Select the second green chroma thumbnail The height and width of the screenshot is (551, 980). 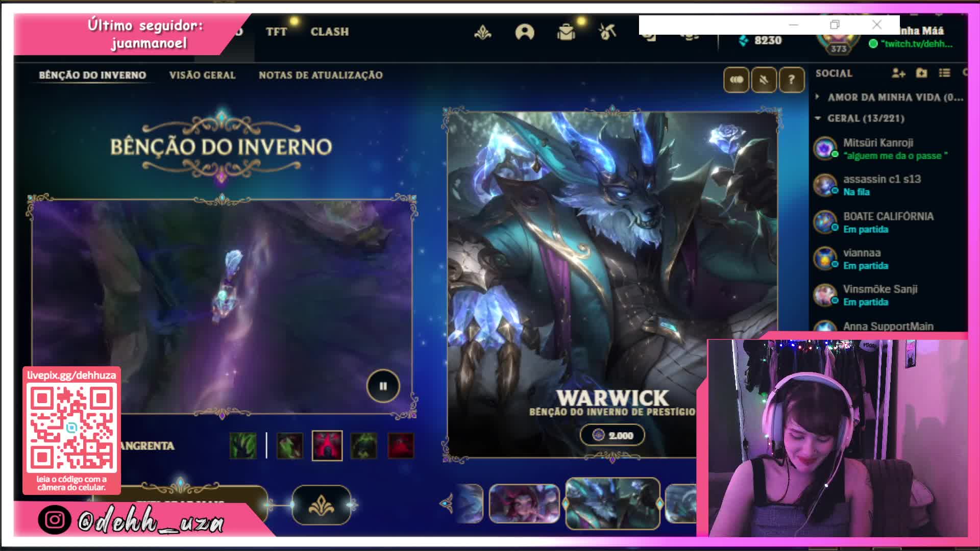click(x=289, y=446)
